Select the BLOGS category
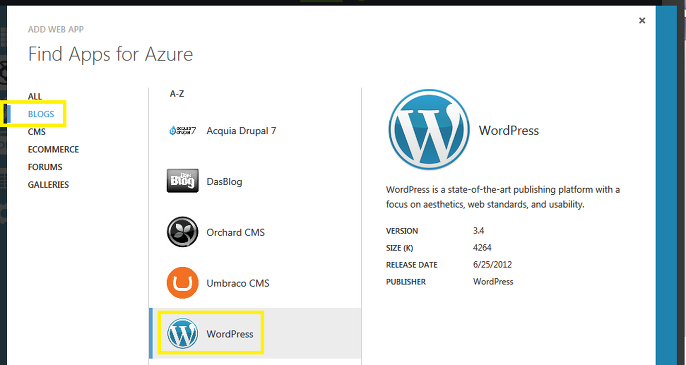The height and width of the screenshot is (365, 686). click(41, 114)
